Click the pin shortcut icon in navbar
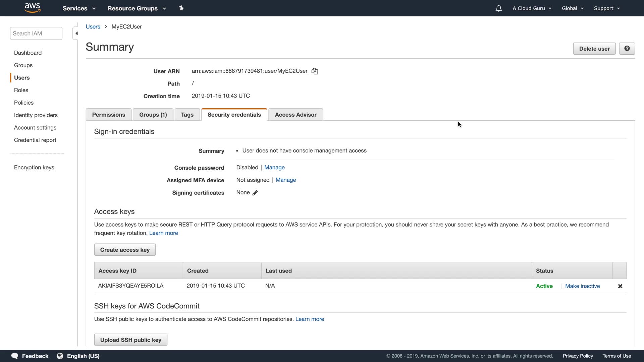 coord(181,8)
